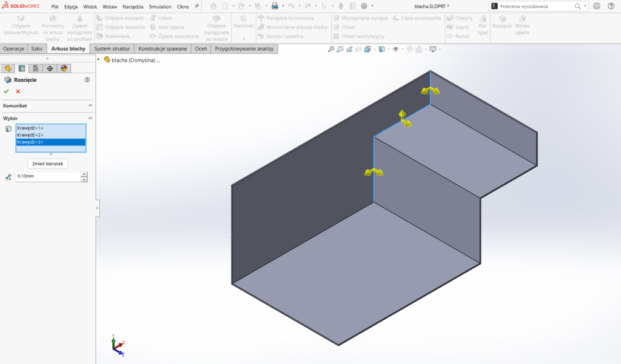Click the Polecenia wyszukiwania search box
Image resolution: width=621 pixels, height=364 pixels.
(x=536, y=6)
